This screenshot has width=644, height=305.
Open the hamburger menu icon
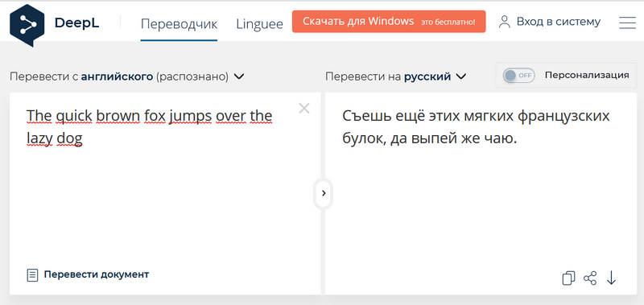point(627,23)
